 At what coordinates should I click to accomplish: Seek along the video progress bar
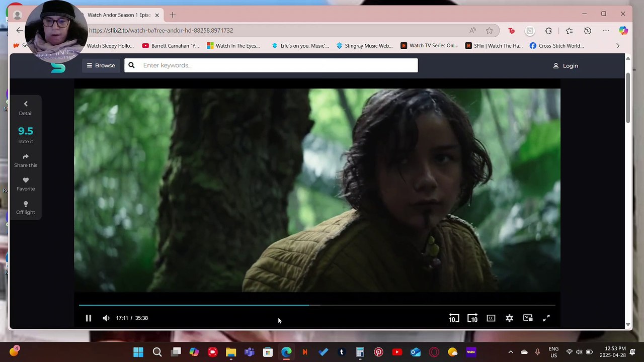(x=317, y=305)
